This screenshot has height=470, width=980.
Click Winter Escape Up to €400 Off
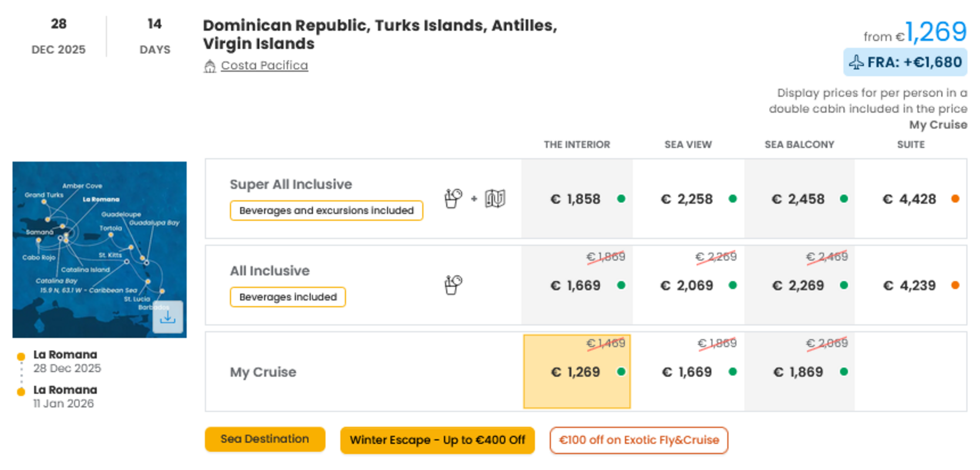coord(437,440)
